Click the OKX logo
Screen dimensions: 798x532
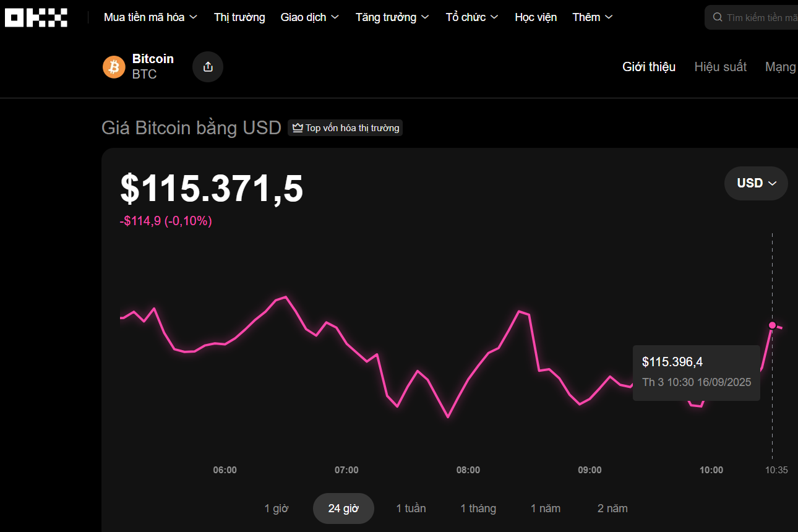coord(35,17)
